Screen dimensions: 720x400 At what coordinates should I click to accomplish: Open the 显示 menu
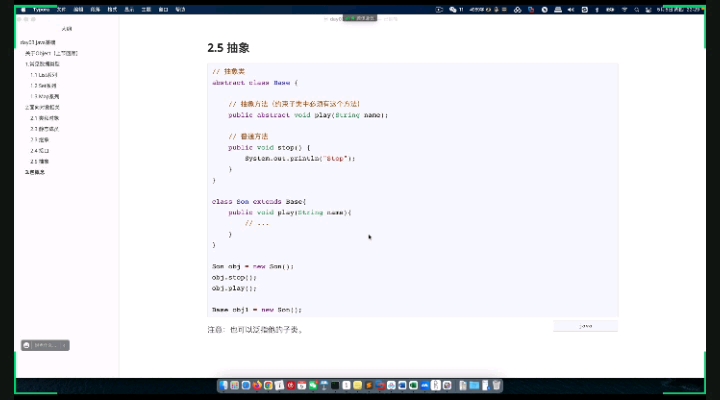click(129, 9)
